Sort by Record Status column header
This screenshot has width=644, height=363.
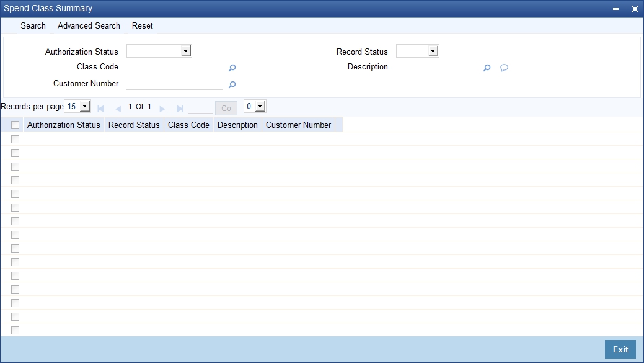(134, 125)
